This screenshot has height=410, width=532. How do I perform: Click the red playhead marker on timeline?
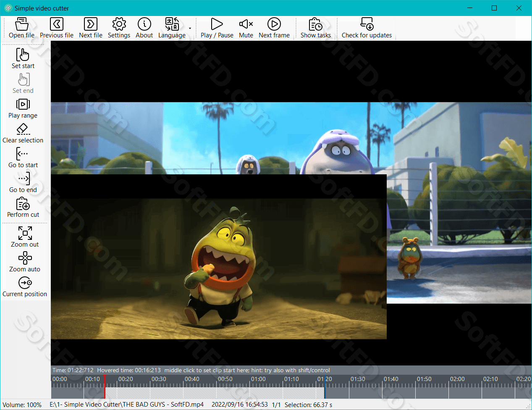[105, 387]
